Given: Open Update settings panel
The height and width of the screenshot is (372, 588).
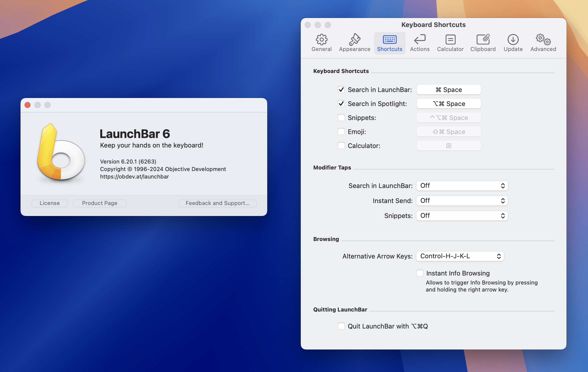Looking at the screenshot, I should click(513, 42).
